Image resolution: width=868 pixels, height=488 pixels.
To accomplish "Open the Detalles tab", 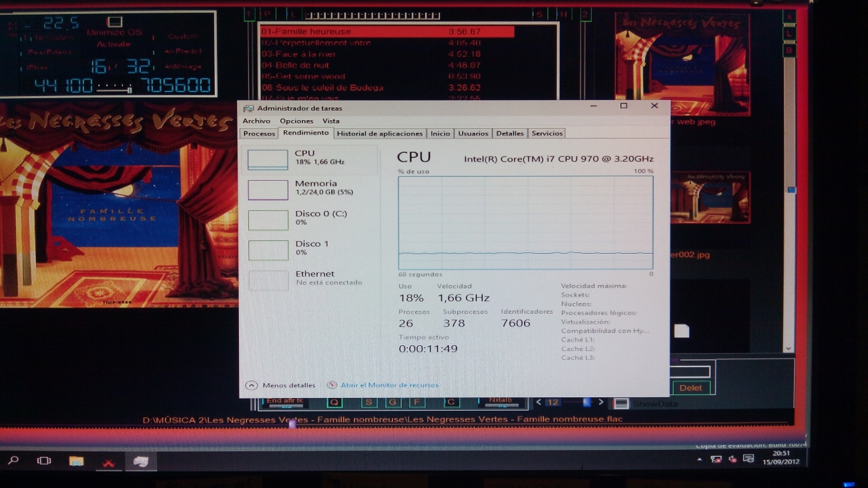I will pyautogui.click(x=510, y=134).
